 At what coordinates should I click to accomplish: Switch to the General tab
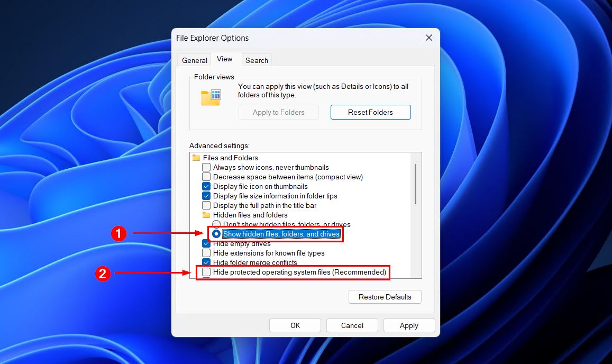click(194, 60)
